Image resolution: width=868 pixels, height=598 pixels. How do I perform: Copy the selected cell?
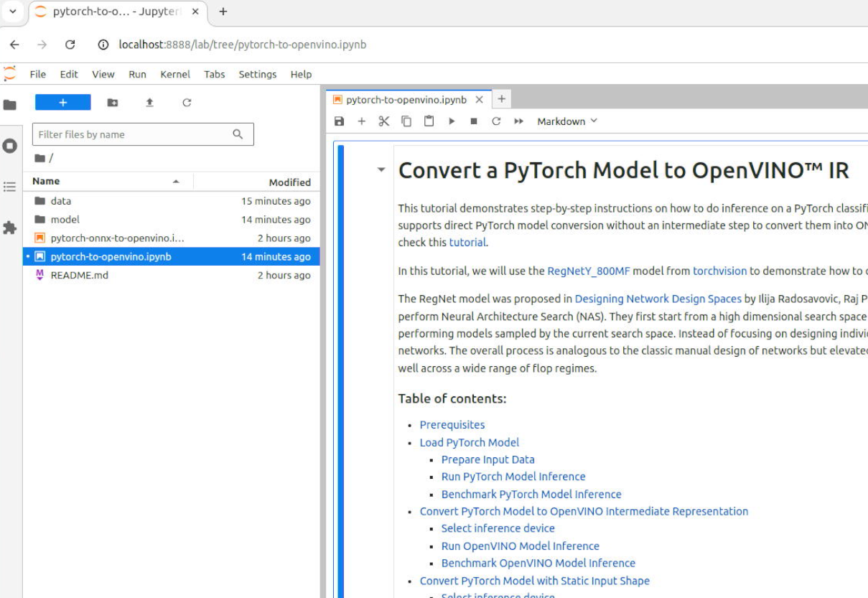pyautogui.click(x=406, y=121)
